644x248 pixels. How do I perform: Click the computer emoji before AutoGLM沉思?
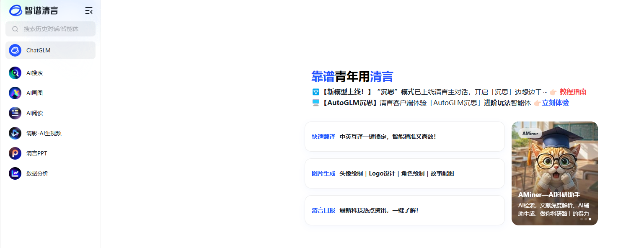point(316,103)
